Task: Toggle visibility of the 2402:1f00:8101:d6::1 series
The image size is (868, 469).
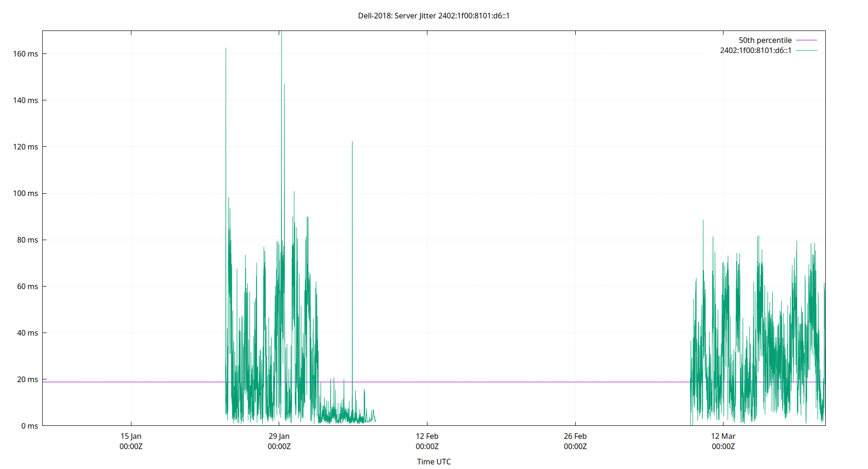Action: click(806, 50)
